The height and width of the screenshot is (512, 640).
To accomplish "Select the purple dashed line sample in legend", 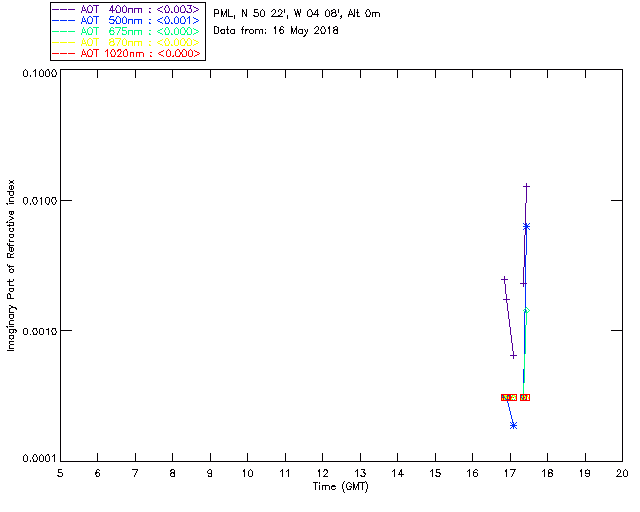I will (x=64, y=10).
